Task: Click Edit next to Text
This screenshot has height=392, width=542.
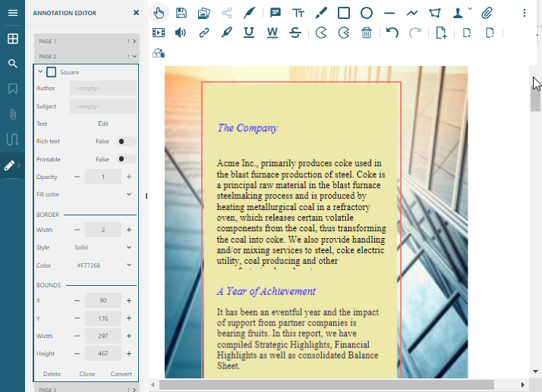Action: (103, 124)
